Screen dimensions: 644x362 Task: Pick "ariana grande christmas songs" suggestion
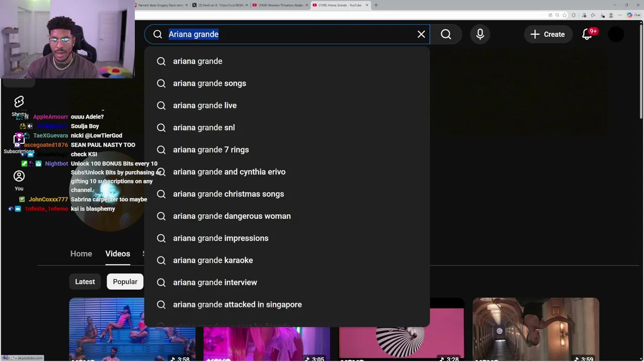[x=287, y=194]
